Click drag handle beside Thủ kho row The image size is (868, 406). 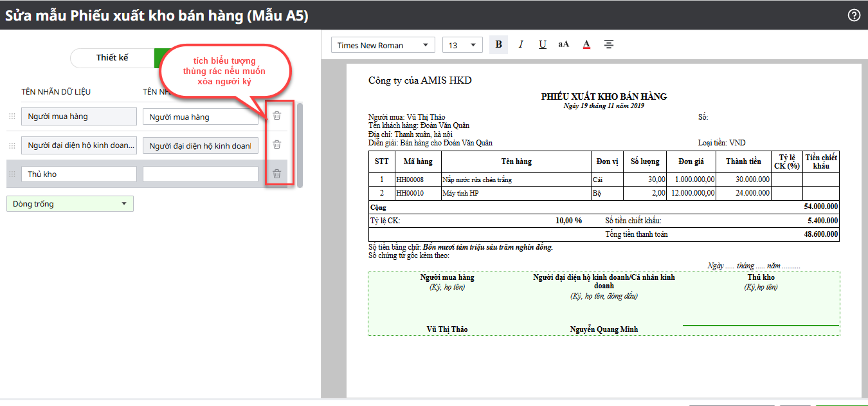12,174
